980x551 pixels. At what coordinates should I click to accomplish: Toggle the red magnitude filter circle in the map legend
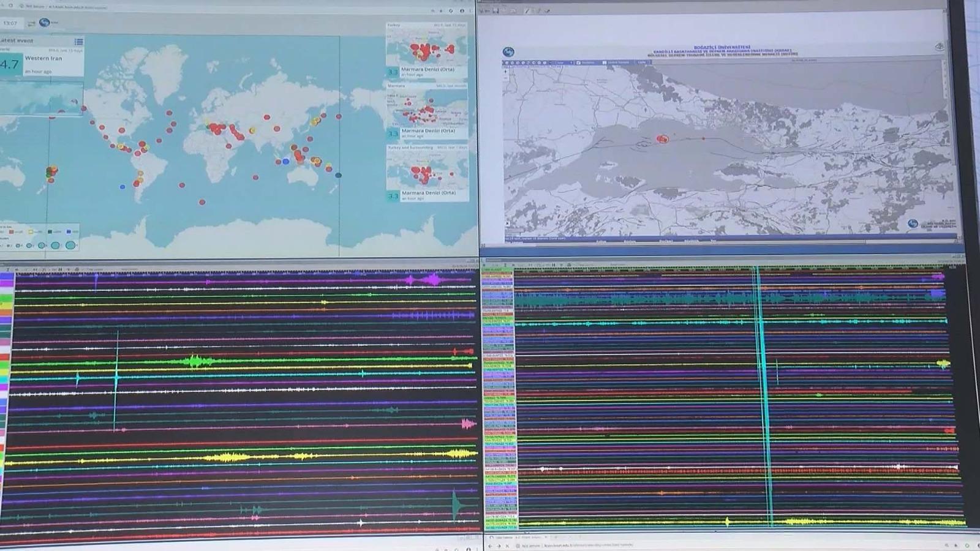click(10, 231)
